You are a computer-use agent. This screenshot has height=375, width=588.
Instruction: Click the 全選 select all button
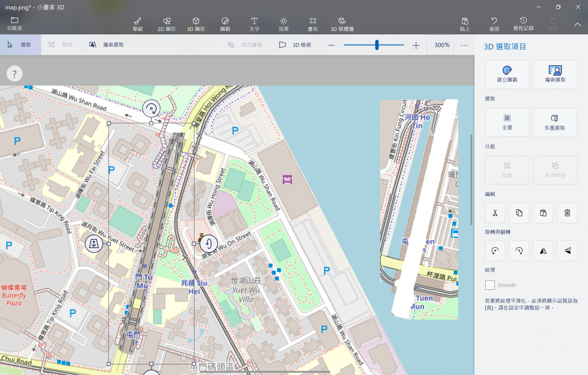click(507, 122)
